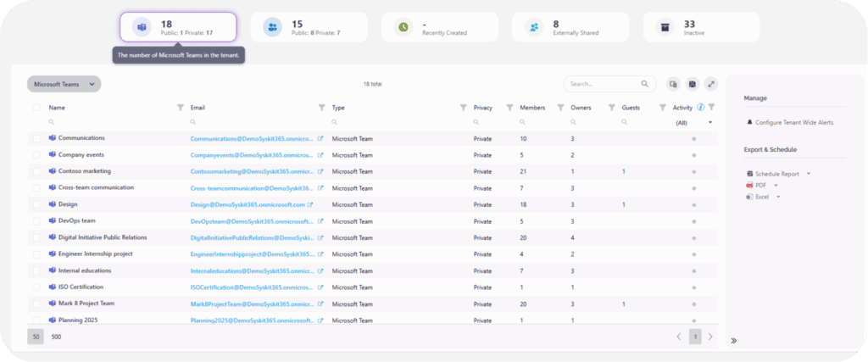Expand the Excel export options arrow
The width and height of the screenshot is (868, 362).
778,196
